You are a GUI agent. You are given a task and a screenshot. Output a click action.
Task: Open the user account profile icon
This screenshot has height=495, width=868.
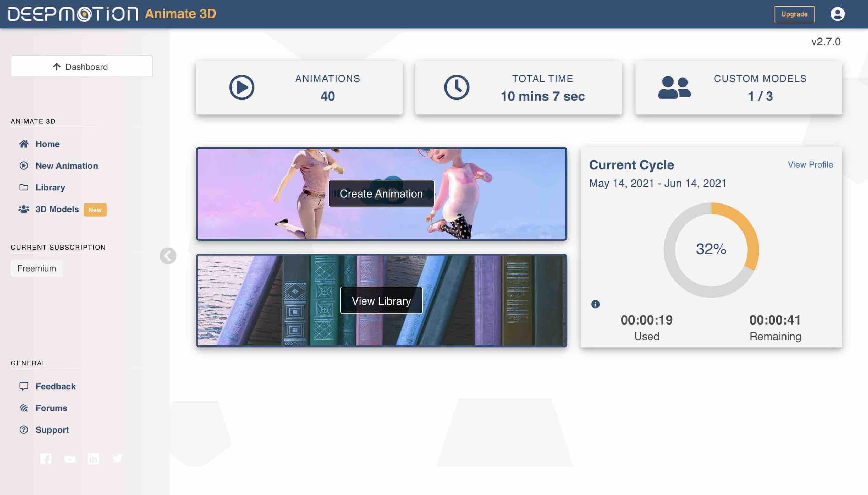click(837, 14)
